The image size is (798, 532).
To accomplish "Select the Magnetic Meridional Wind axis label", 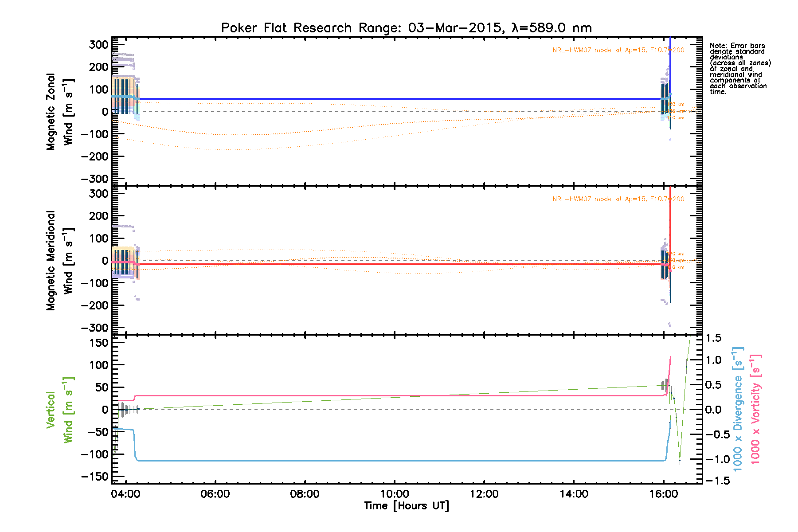I will tap(59, 261).
